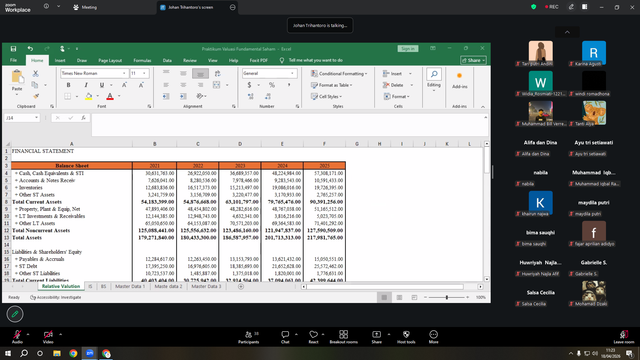Open File Explorer from taskbar
This screenshot has width=640, height=360.
pyautogui.click(x=57, y=353)
